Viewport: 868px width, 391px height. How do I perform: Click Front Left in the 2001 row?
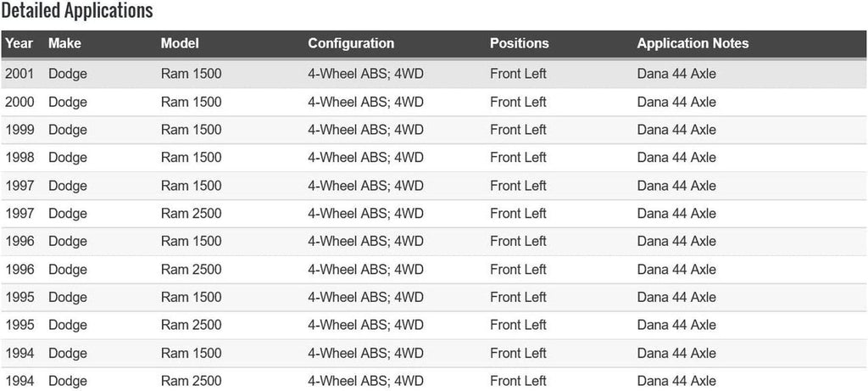518,74
